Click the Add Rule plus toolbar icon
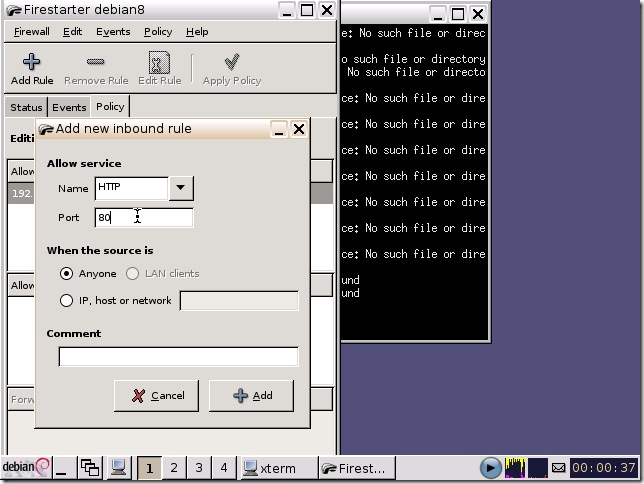 click(x=32, y=62)
